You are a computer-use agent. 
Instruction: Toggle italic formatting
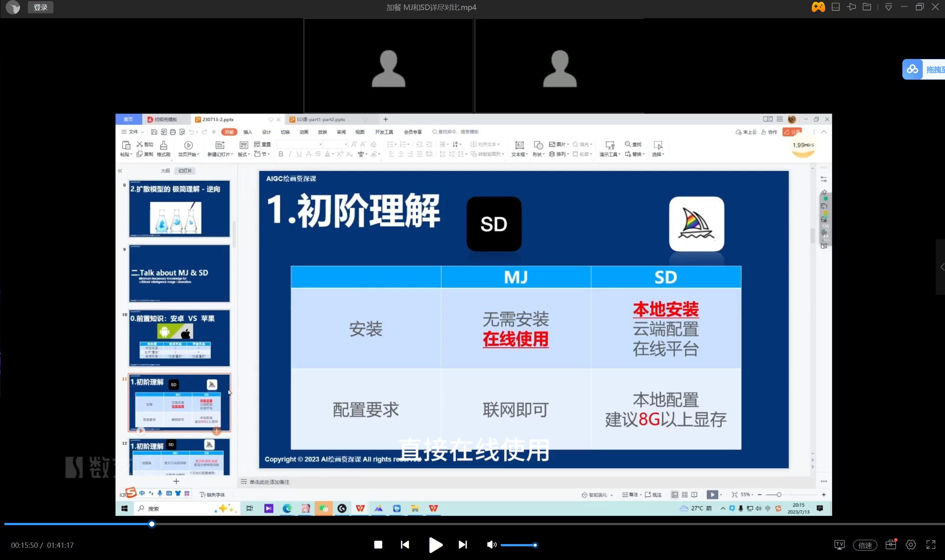tap(290, 154)
